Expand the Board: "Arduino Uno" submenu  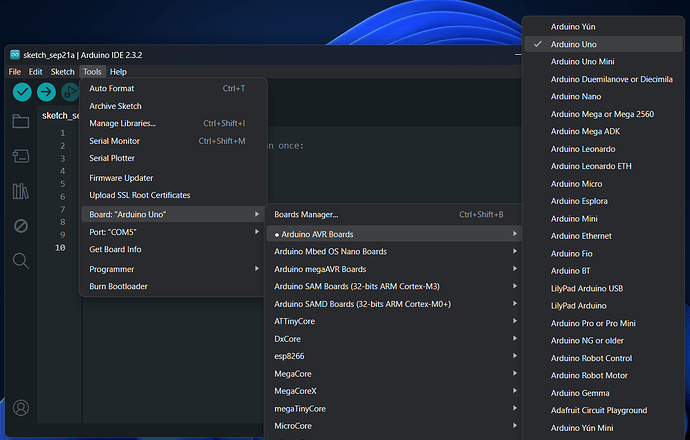click(x=173, y=214)
